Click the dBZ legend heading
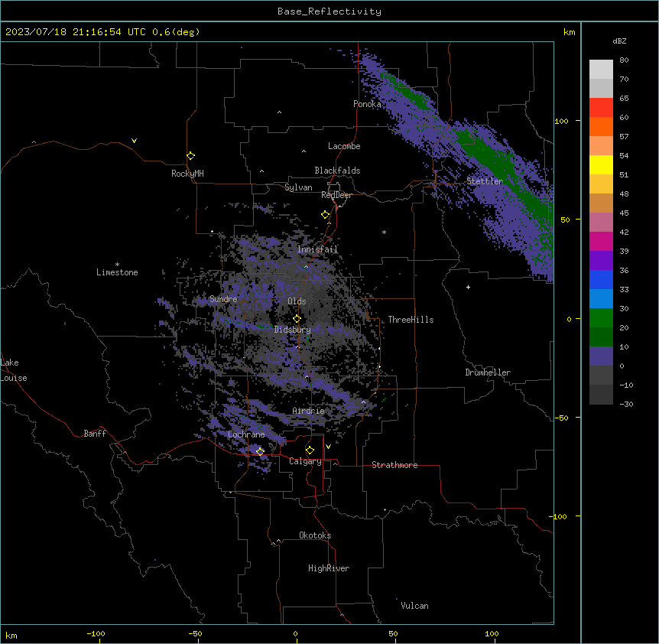 pos(619,41)
